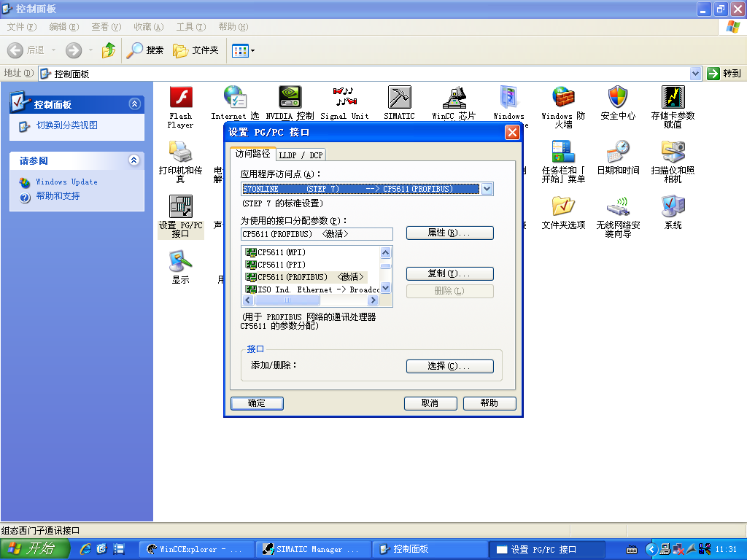Click the interface list scroll down arrow
Image resolution: width=747 pixels, height=560 pixels.
tap(386, 288)
